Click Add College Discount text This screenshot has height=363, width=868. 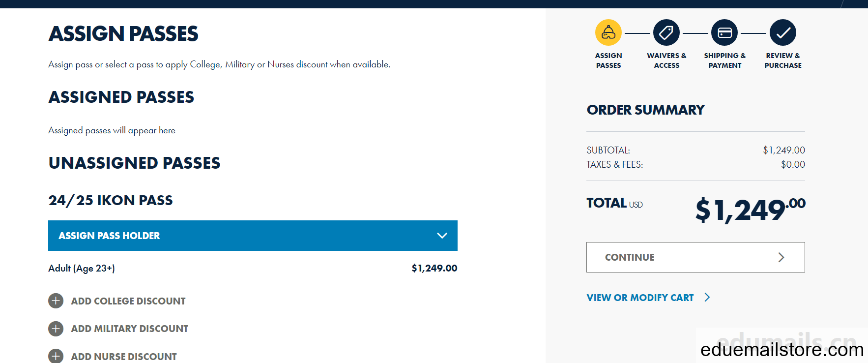tap(128, 301)
